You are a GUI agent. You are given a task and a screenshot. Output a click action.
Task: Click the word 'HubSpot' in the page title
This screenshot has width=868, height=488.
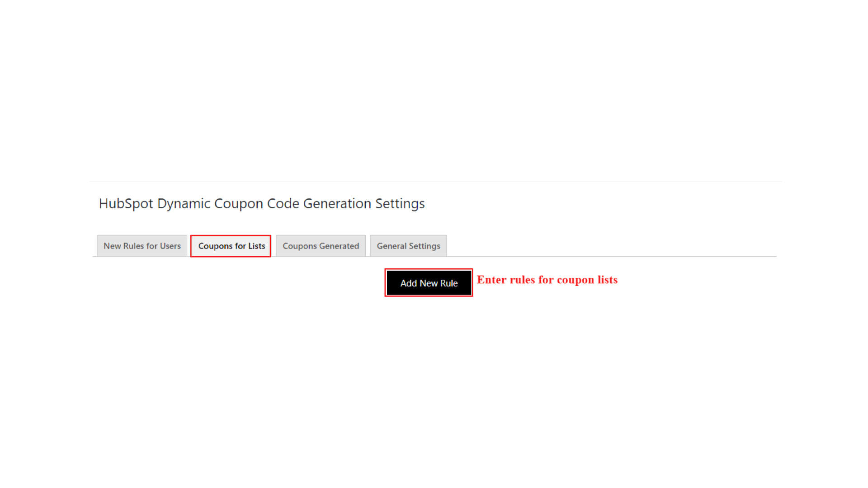click(x=126, y=204)
